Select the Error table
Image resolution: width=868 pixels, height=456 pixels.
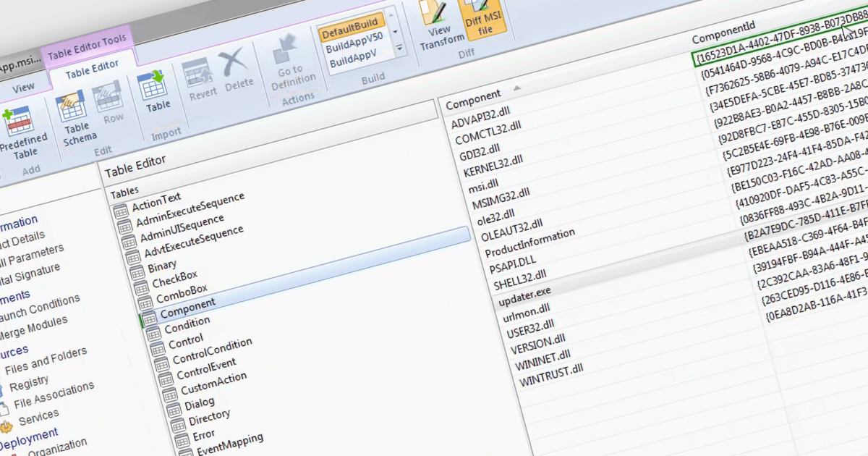coord(203,434)
